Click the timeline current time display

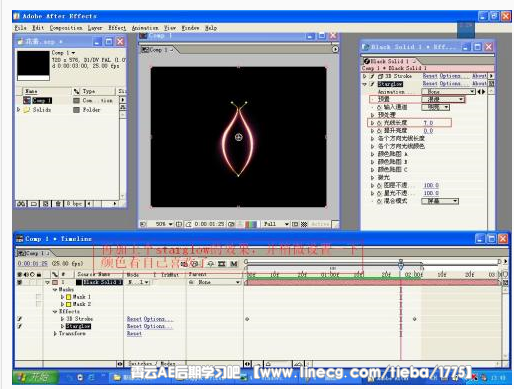32,263
